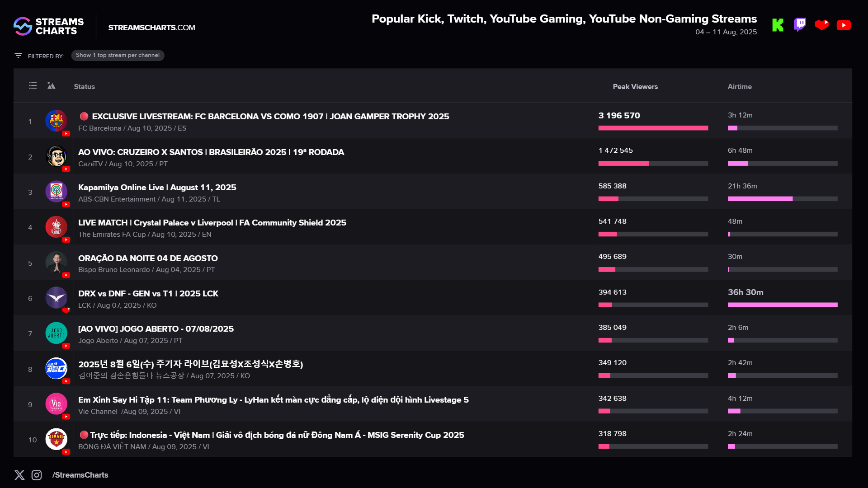This screenshot has height=488, width=868.
Task: Click the channel ranking icon in the table header
Action: coord(51,85)
